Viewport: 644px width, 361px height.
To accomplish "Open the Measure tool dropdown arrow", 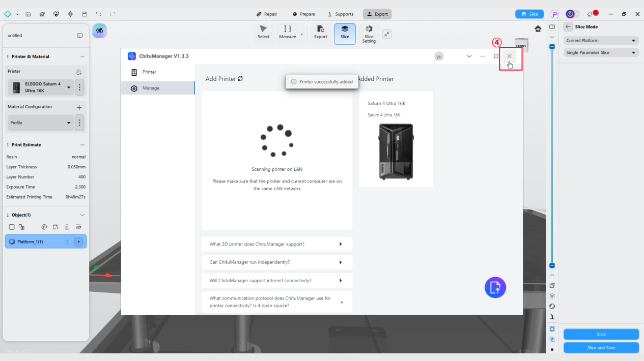I will click(x=302, y=35).
